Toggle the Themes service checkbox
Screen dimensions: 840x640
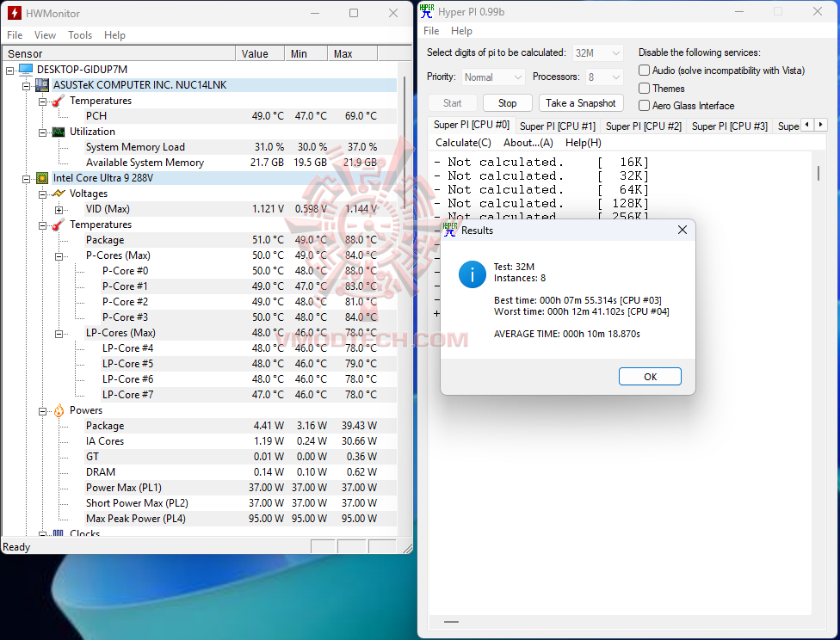(x=645, y=89)
